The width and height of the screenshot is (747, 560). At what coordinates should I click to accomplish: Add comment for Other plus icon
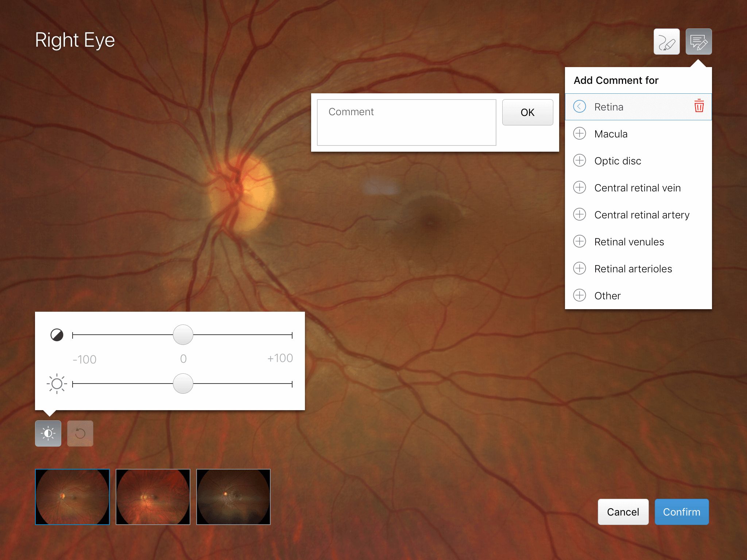coord(580,295)
